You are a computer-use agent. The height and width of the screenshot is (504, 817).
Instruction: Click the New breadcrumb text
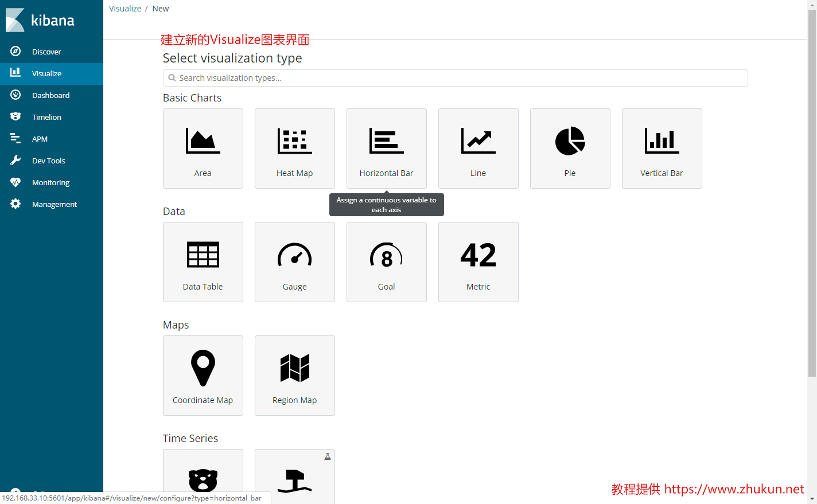tap(161, 9)
